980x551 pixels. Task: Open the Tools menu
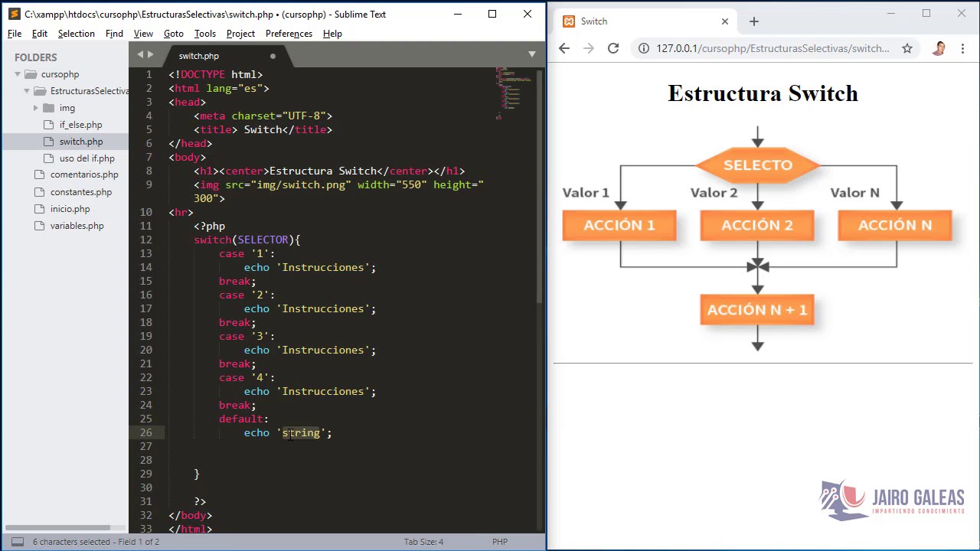point(205,34)
